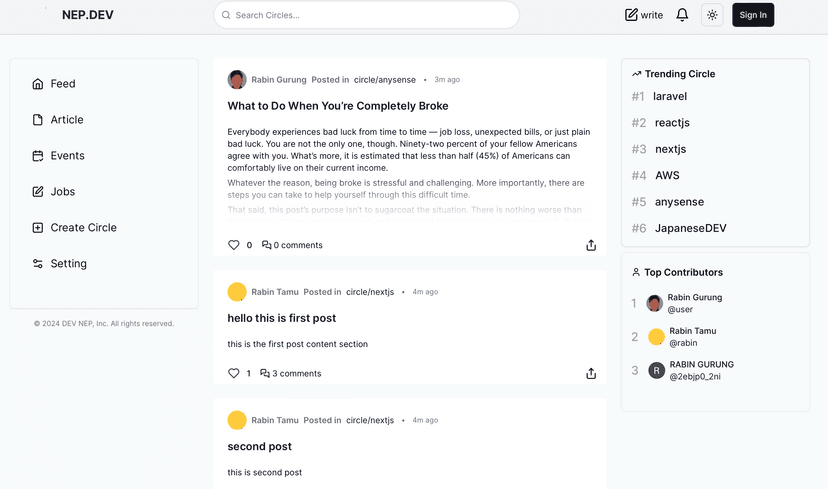Like the 'What to Do When You're Completely Broke' post
Screen dimensions: 828x489
pyautogui.click(x=234, y=245)
